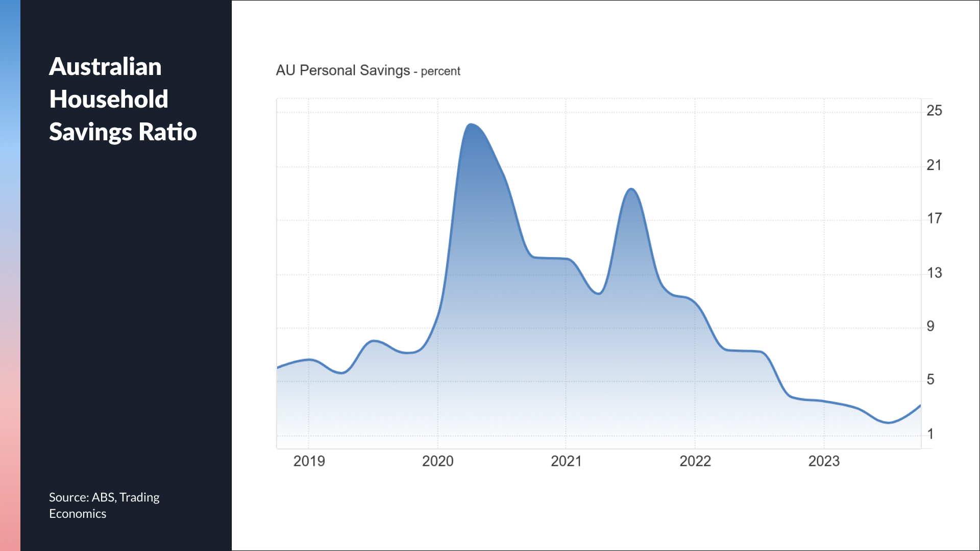
Task: Click the 13 y-axis value
Action: point(934,273)
